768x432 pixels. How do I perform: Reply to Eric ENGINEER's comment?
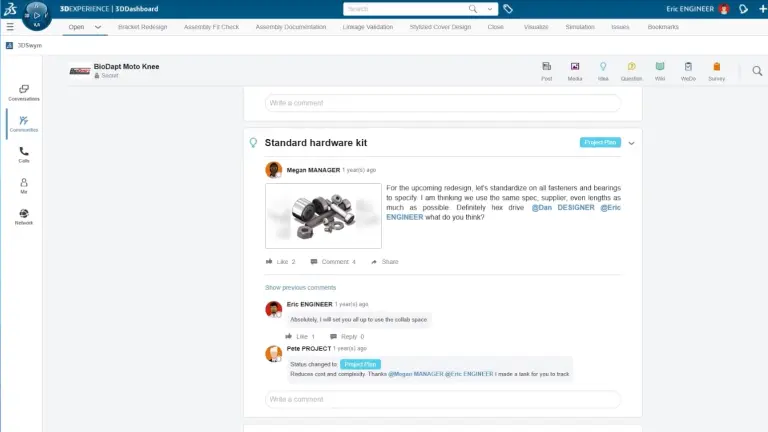tap(347, 336)
